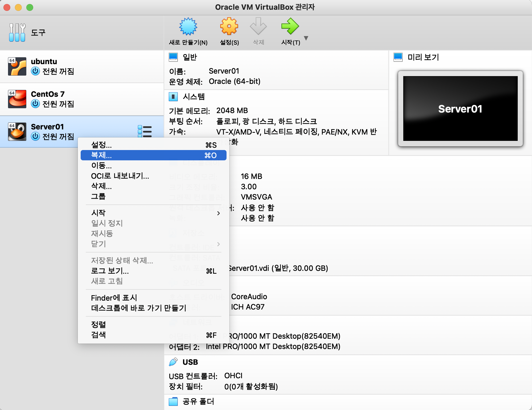The height and width of the screenshot is (410, 532).
Task: Expand the 닫기 submenu chevron
Action: pos(219,244)
